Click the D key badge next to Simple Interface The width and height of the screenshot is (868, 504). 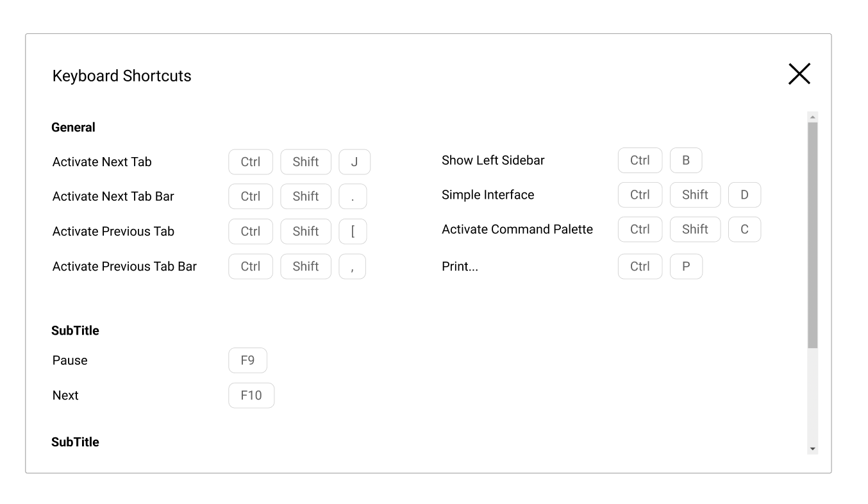tap(744, 194)
